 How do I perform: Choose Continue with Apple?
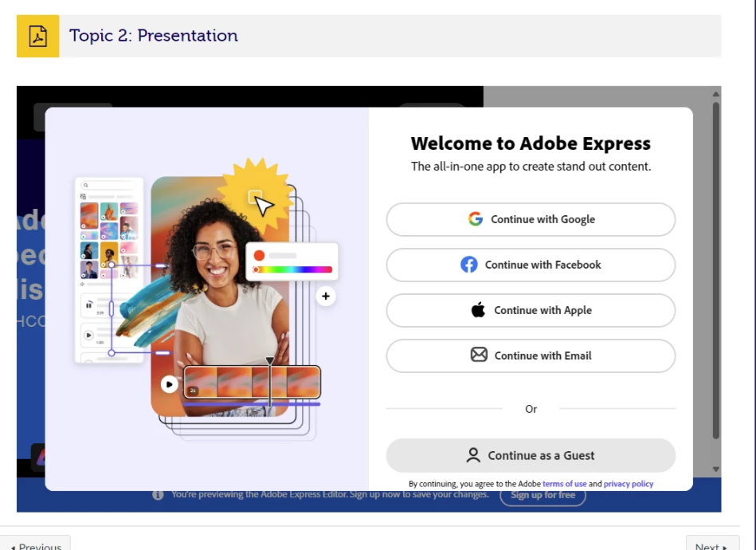pos(531,310)
